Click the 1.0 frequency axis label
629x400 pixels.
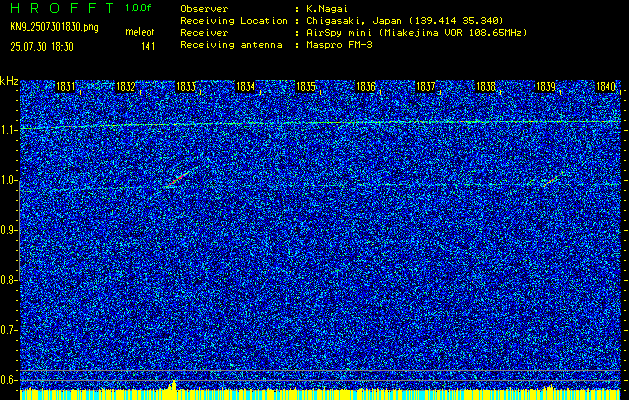(x=8, y=180)
